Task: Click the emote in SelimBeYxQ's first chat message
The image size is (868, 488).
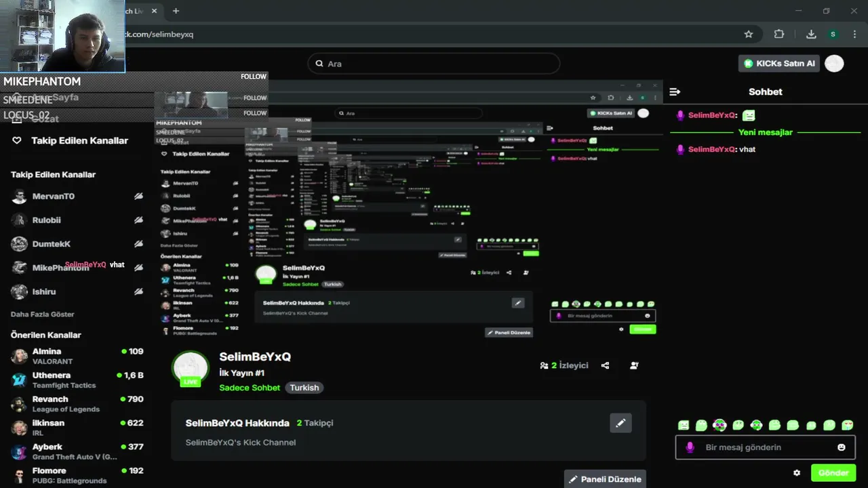Action: [749, 115]
